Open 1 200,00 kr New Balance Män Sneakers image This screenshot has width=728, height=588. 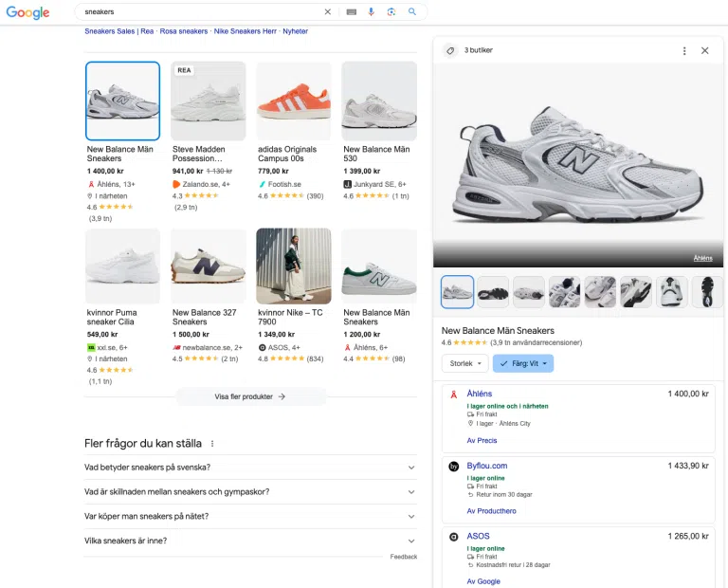coord(379,266)
